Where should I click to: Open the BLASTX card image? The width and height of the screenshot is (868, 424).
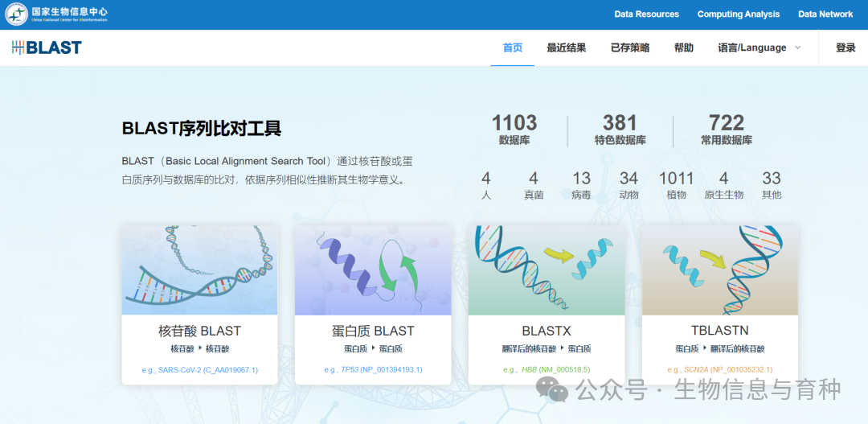point(547,270)
